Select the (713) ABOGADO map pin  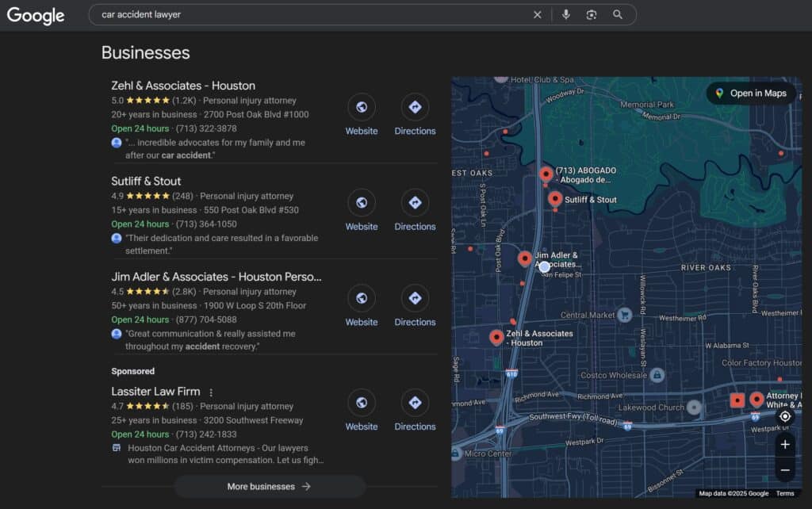click(x=546, y=174)
